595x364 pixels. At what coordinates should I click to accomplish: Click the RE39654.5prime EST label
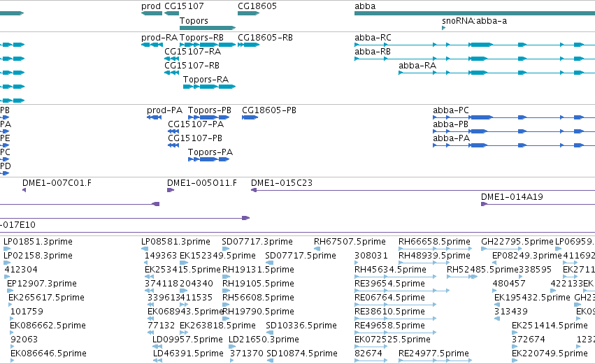[389, 284]
